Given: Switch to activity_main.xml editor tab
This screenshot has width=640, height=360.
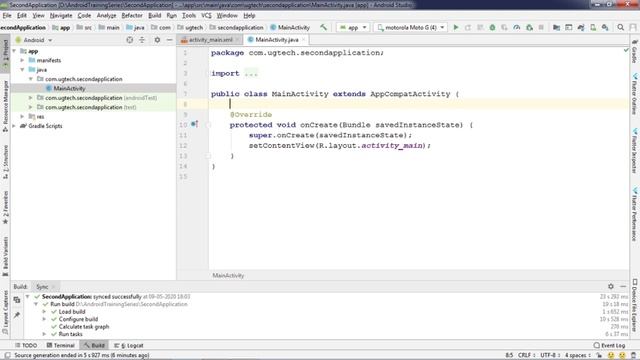Looking at the screenshot, I should pos(210,40).
